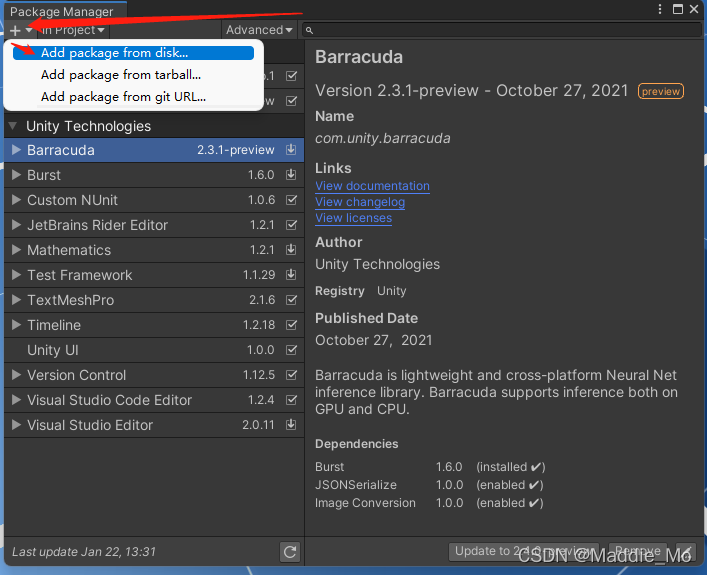
Task: Click Visual Studio Editor download icon
Action: coord(291,424)
